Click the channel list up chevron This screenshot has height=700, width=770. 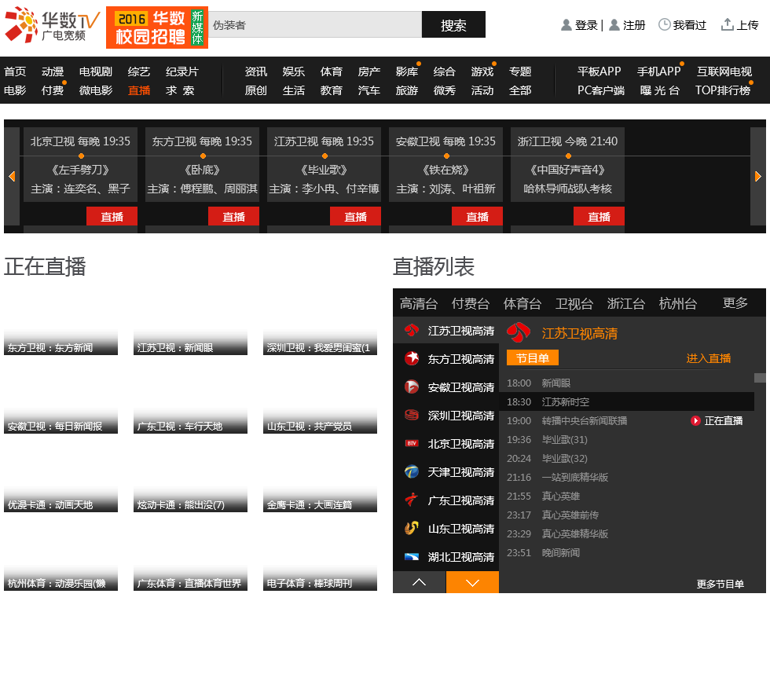point(420,582)
